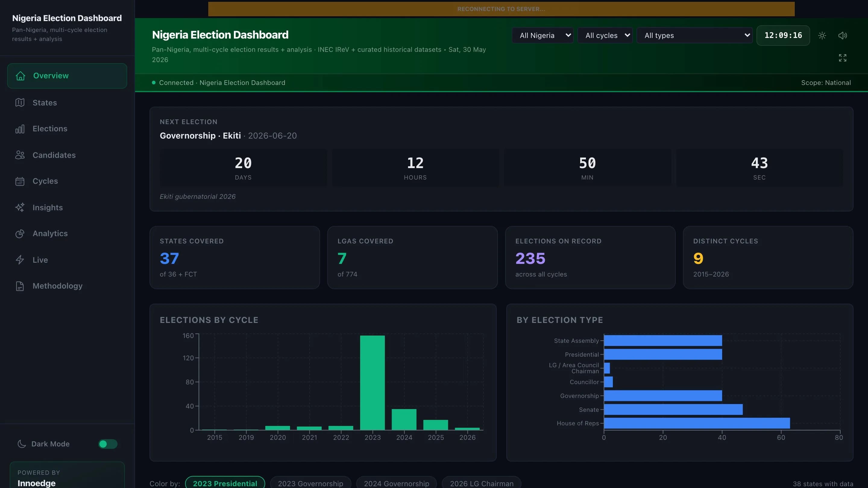Click the Presidential bar in type chart
The height and width of the screenshot is (488, 868).
[x=663, y=354]
